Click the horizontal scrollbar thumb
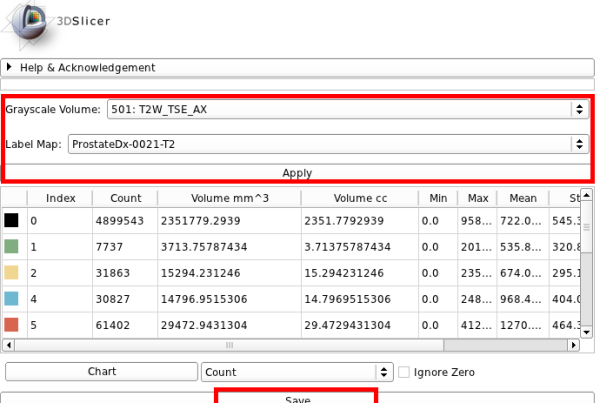Screen dimensions: 600x403 click(229, 345)
